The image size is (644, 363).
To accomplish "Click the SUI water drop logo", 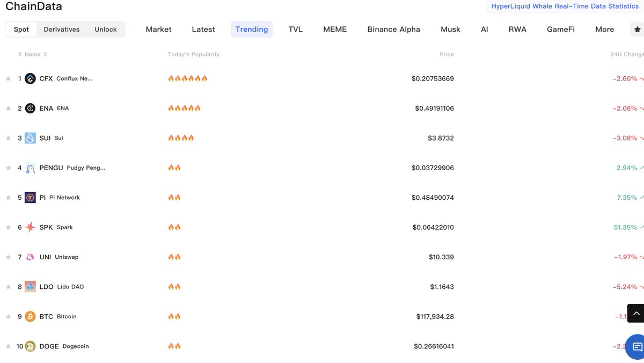I will coord(30,138).
